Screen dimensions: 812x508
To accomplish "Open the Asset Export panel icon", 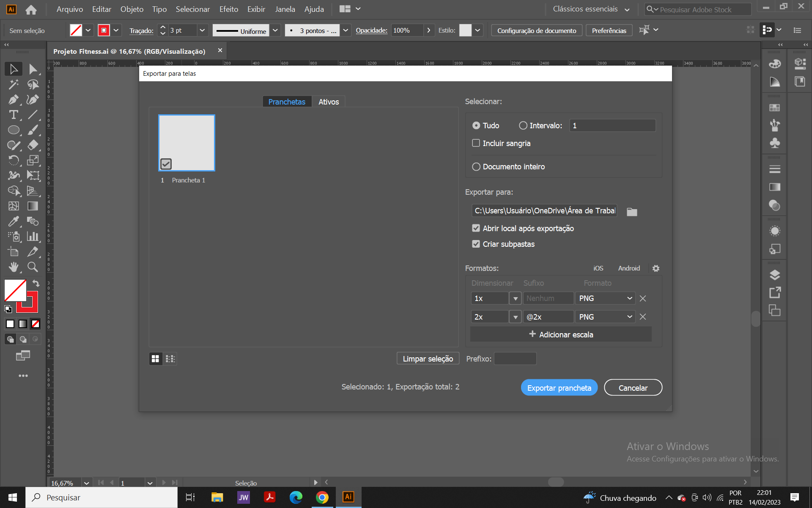I will (x=774, y=293).
